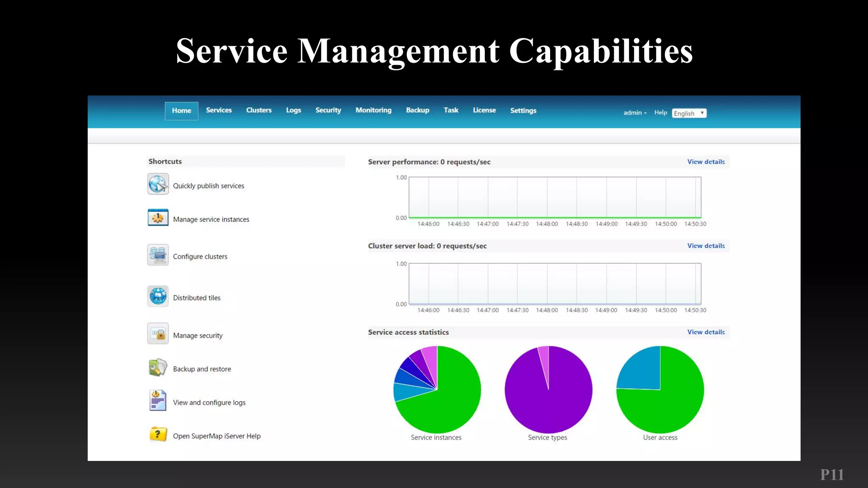Click the Help link in header
Image resolution: width=868 pixels, height=488 pixels.
(660, 113)
